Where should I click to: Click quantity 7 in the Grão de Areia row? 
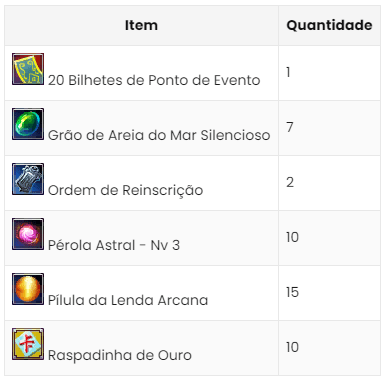[x=290, y=127]
